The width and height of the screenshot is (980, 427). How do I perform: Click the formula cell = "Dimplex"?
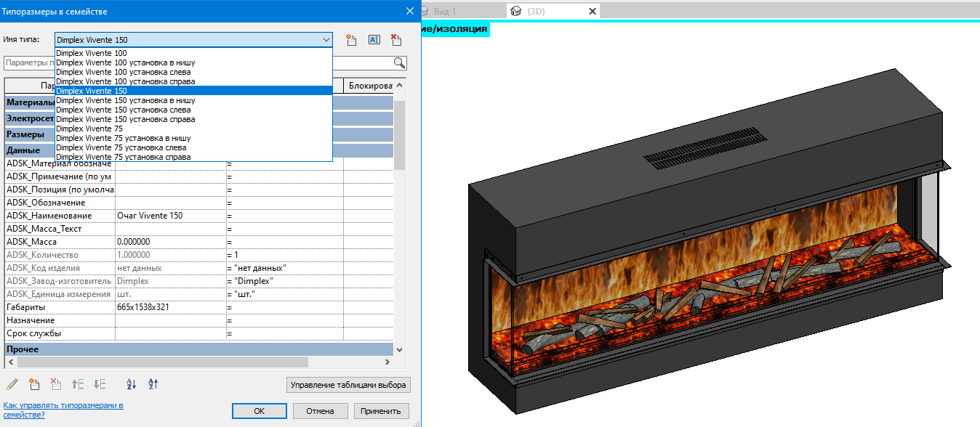pyautogui.click(x=284, y=281)
